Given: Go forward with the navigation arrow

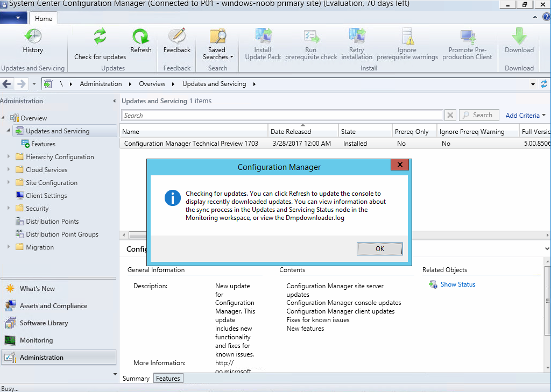Looking at the screenshot, I should coord(22,84).
